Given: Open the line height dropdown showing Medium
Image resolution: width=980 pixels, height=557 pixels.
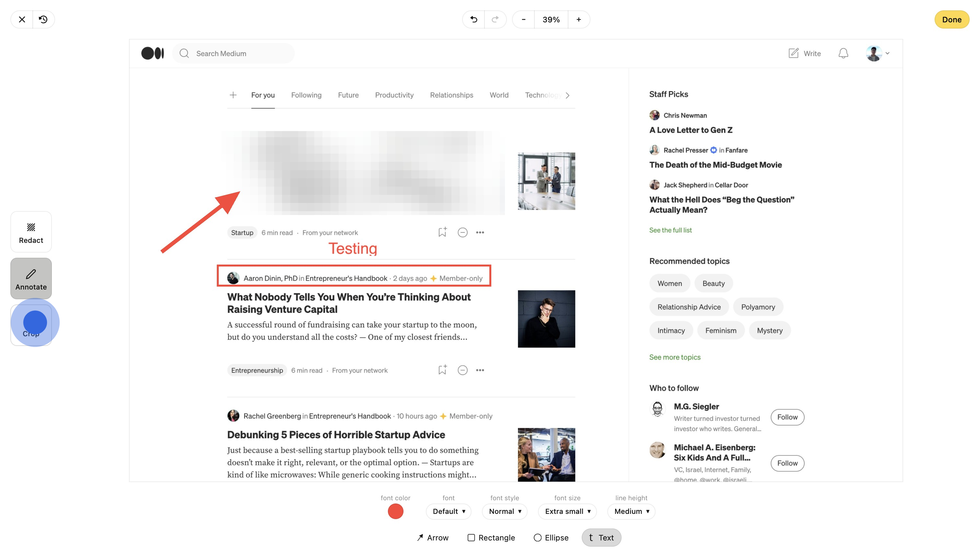Looking at the screenshot, I should pyautogui.click(x=631, y=512).
